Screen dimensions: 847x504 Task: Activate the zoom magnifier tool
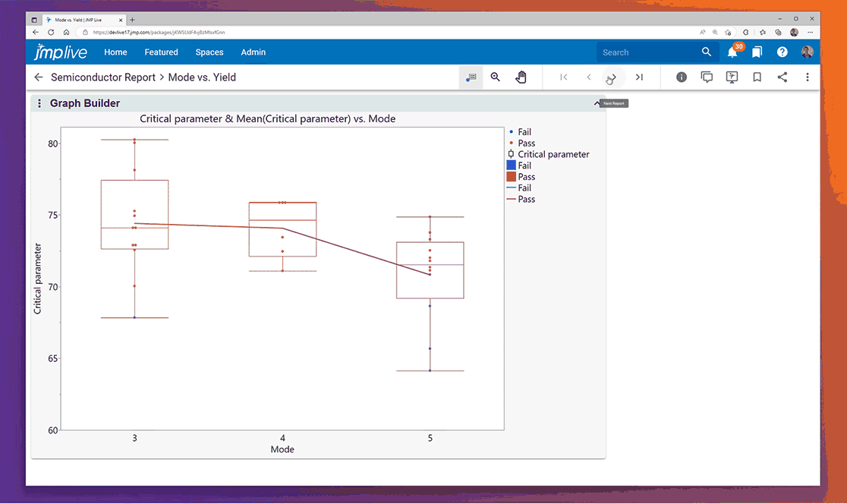coord(496,77)
